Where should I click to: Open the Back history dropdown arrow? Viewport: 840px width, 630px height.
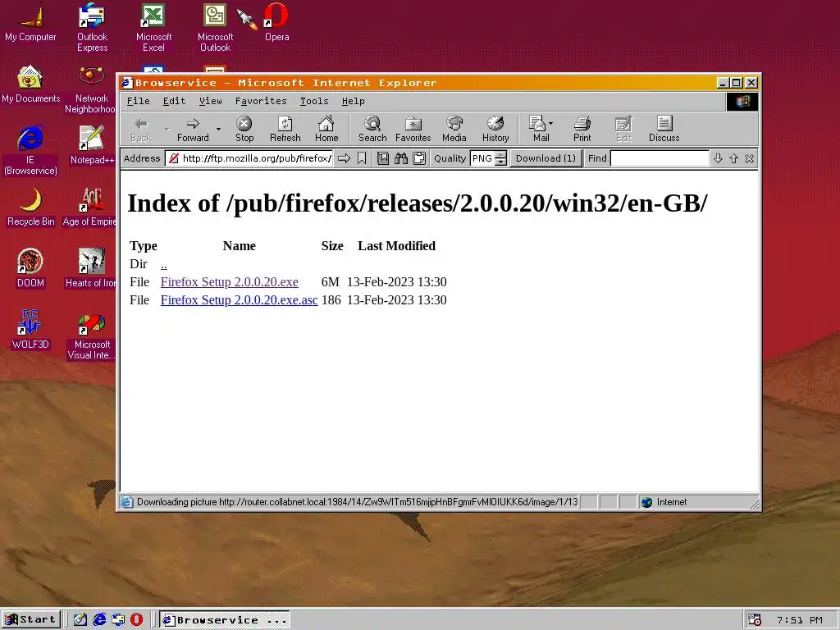click(167, 129)
